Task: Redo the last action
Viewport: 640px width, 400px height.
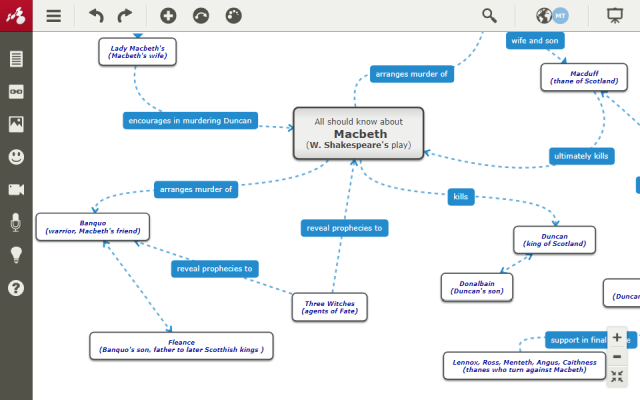Action: coord(124,16)
